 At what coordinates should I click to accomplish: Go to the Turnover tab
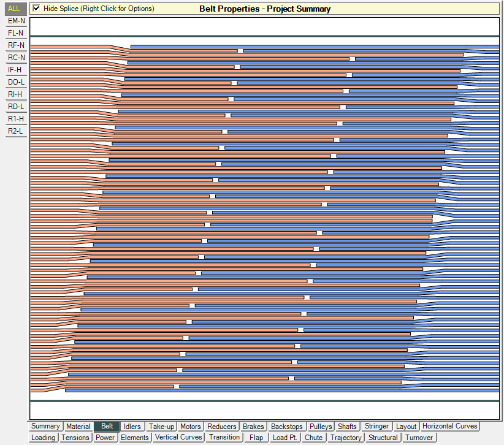point(419,438)
